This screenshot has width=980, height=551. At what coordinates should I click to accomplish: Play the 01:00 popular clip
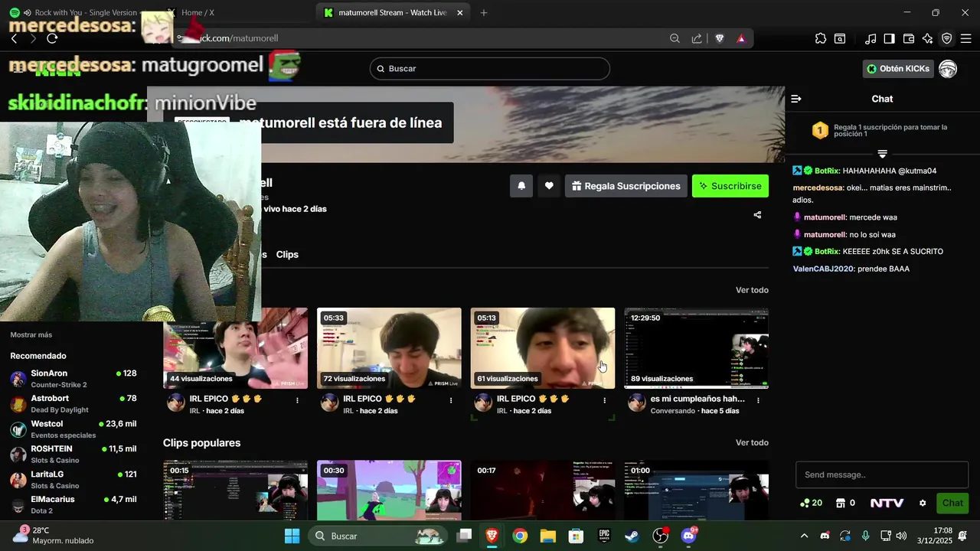pos(696,491)
